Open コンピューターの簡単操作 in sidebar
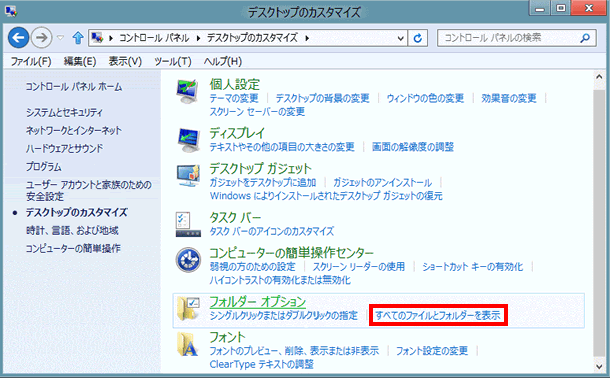The image size is (610, 378). tap(73, 248)
